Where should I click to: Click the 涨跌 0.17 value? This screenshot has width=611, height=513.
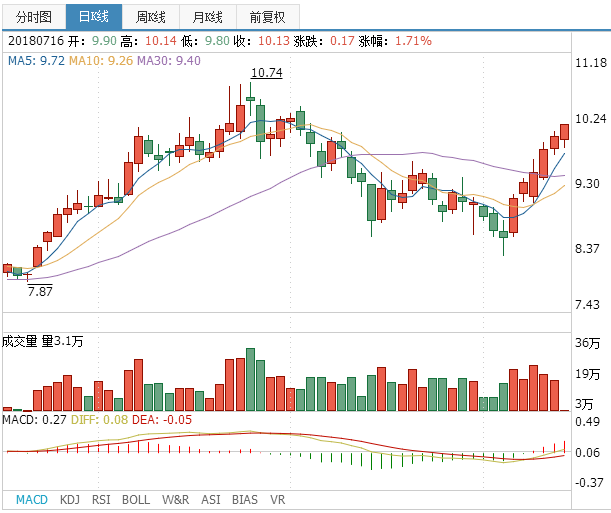click(342, 41)
